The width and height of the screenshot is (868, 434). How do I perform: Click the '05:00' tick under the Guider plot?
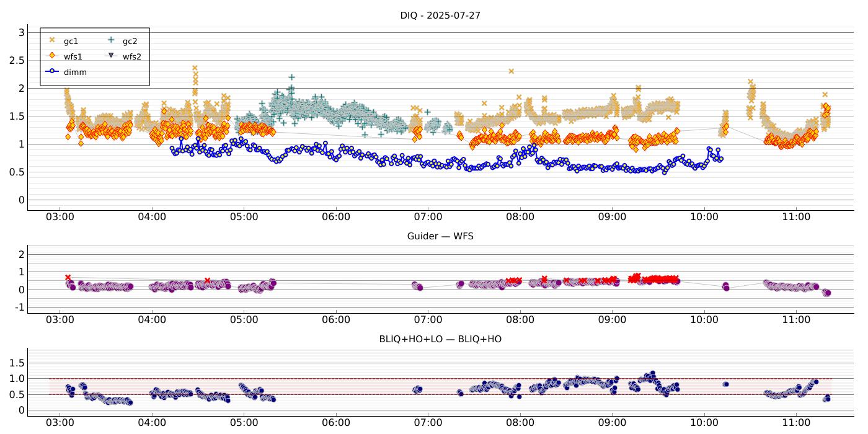pyautogui.click(x=244, y=320)
